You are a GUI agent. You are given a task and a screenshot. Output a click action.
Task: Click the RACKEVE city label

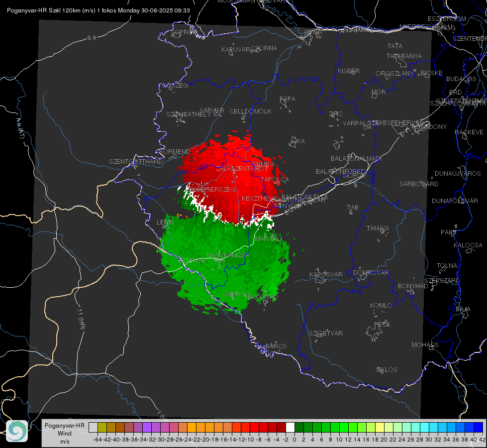point(469,132)
